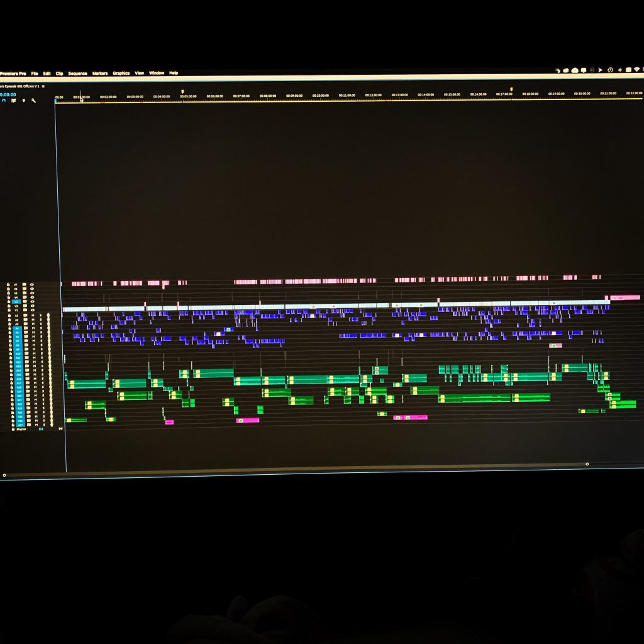The width and height of the screenshot is (644, 644).
Task: Open timeline display settings wrench icon
Action: click(33, 100)
